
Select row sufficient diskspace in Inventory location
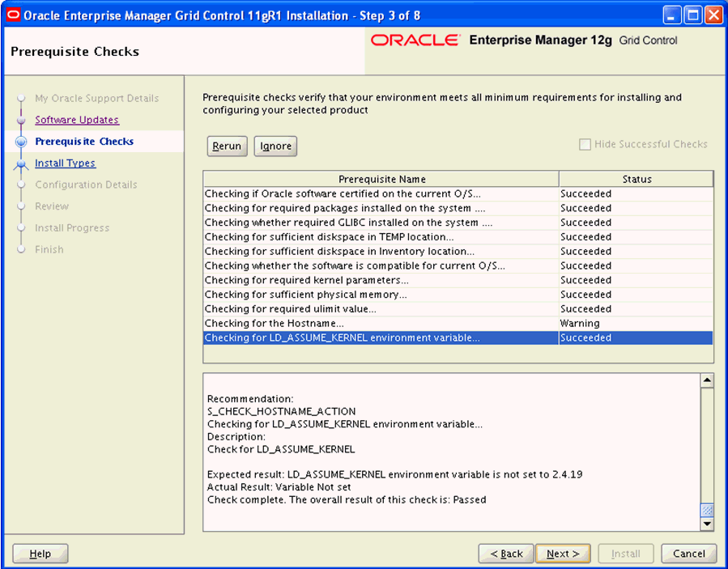tap(458, 252)
